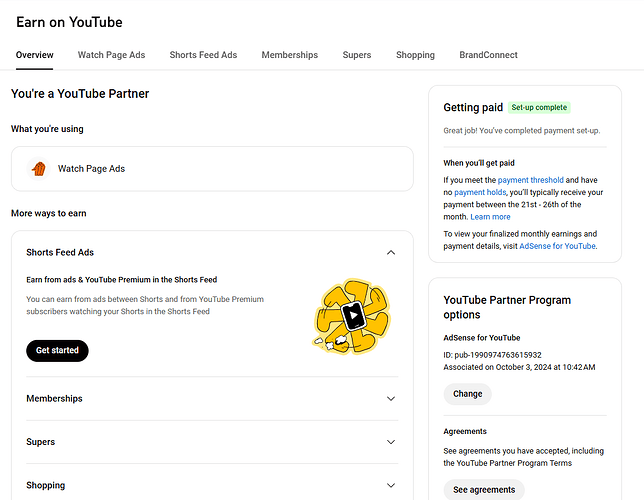Click the Associated on October 3, 2024 text

[519, 367]
